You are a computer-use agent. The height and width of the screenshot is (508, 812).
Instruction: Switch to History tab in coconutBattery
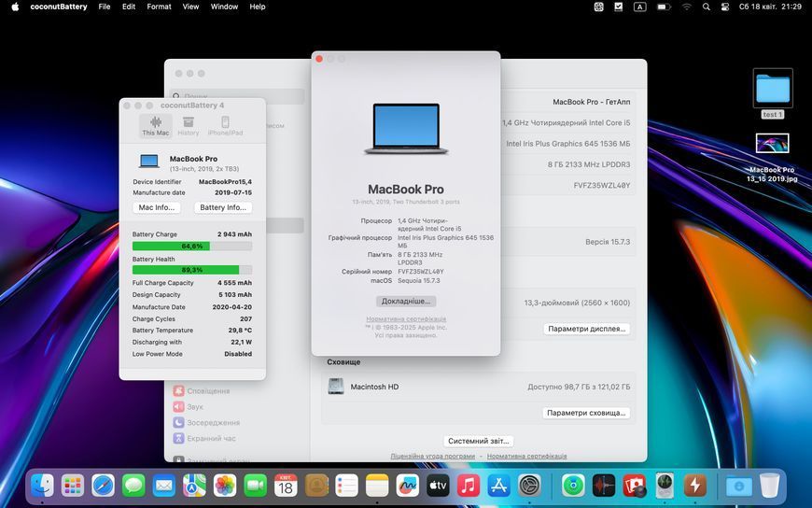point(188,126)
